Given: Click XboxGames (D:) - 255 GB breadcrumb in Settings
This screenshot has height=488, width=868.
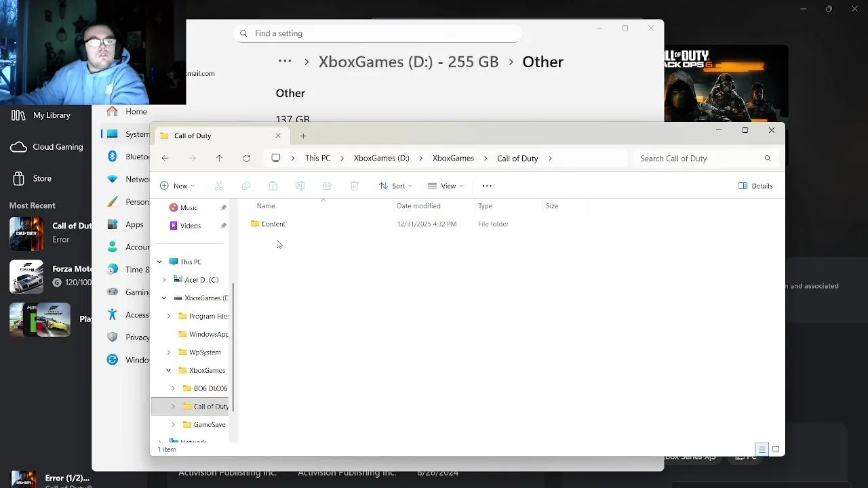Looking at the screenshot, I should pos(408,62).
